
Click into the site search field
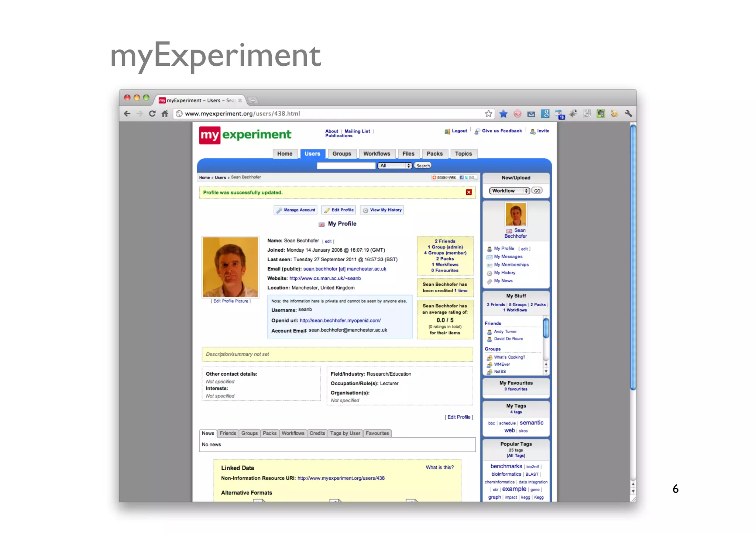346,166
